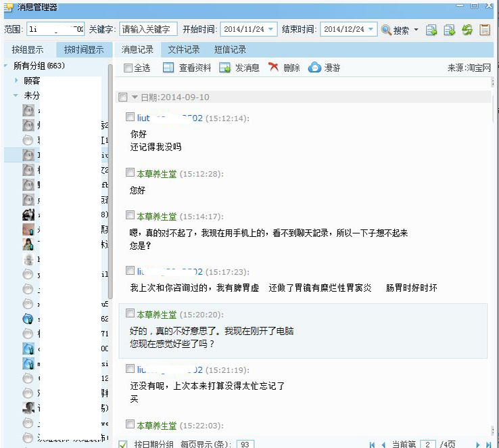The height and width of the screenshot is (448, 499).
Task: Open the 文件记录 tab
Action: point(184,49)
